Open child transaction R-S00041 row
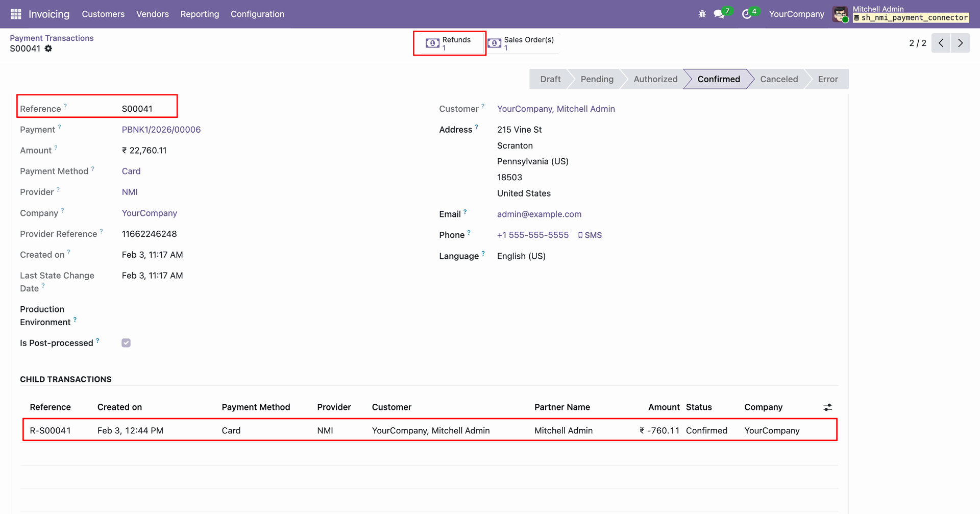The image size is (980, 514). click(50, 431)
